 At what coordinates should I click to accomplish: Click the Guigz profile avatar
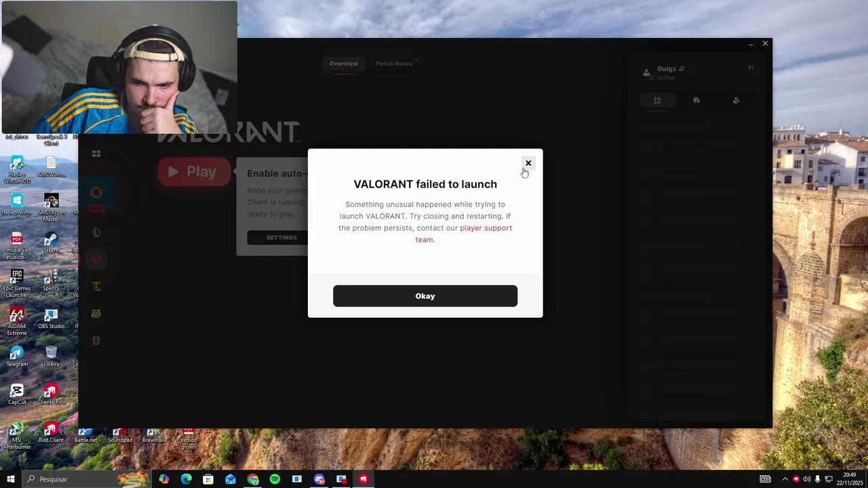click(646, 73)
